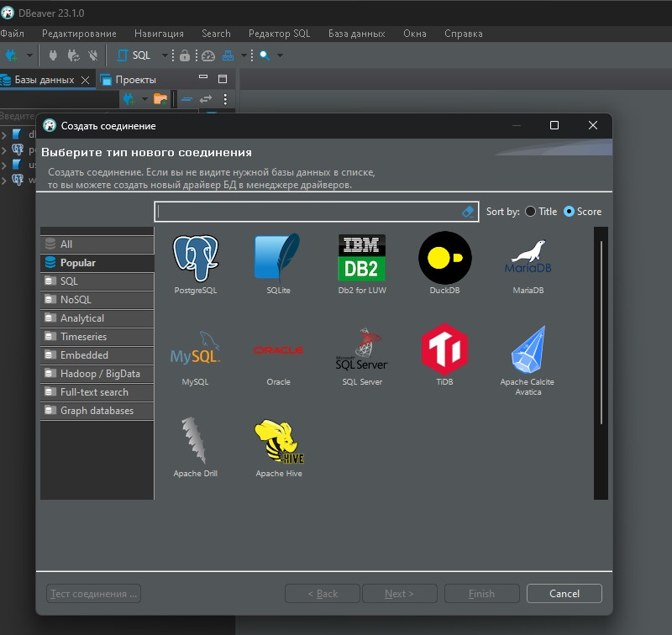Screen dimensions: 672x635
Task: Expand the navigator tree node starting with 'p'
Action: pos(4,150)
